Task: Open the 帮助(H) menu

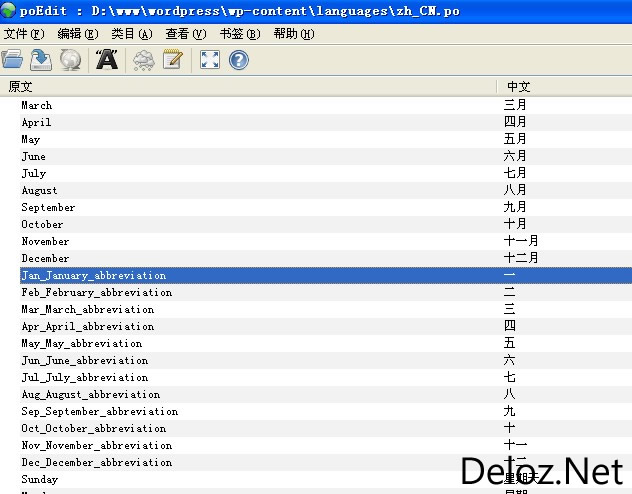Action: point(293,34)
